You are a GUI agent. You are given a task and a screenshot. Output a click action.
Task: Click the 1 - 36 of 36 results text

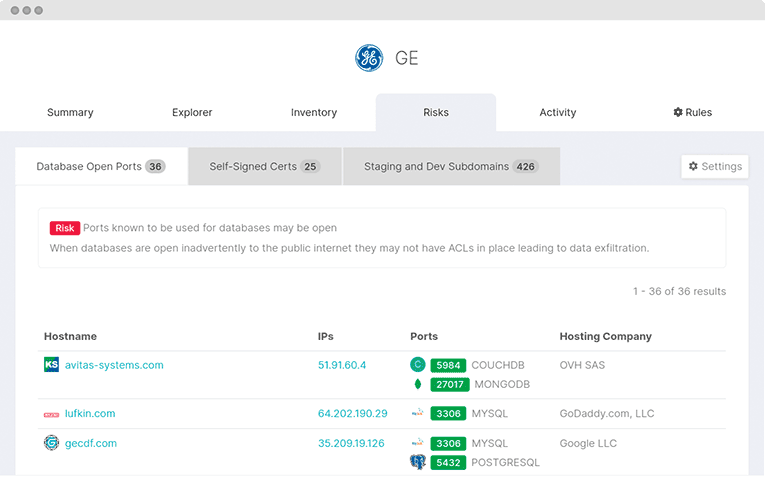[x=679, y=291]
